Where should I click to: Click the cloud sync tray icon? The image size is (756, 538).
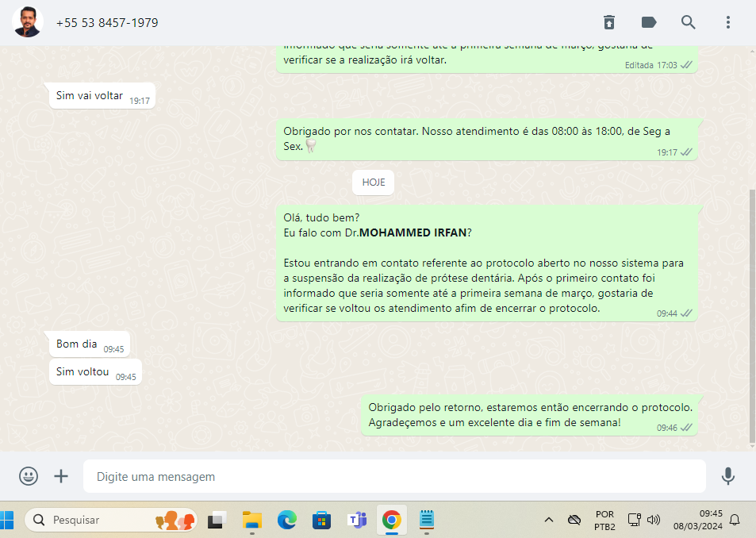574,520
